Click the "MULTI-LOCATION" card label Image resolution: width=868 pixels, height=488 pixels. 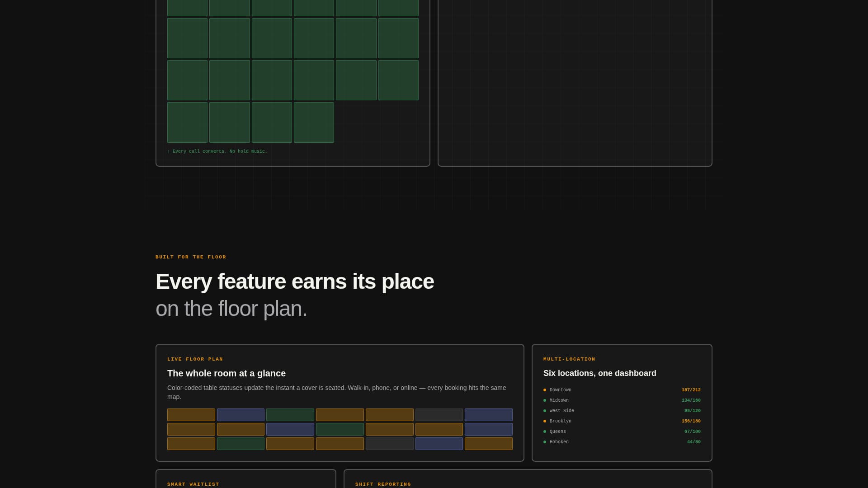point(569,359)
